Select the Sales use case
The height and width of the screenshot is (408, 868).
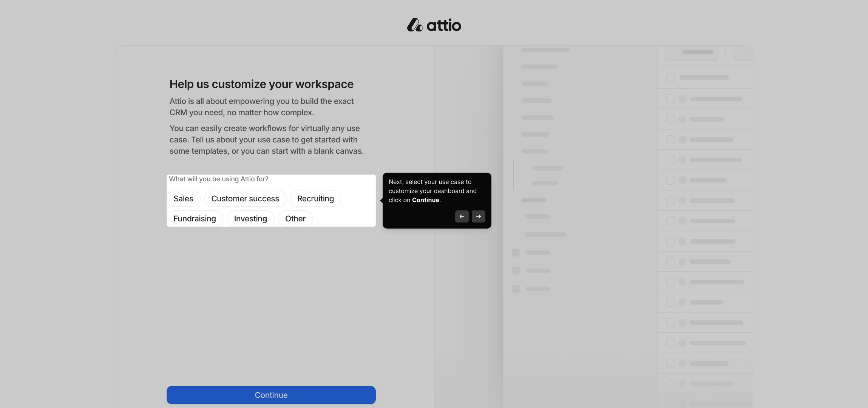point(183,199)
